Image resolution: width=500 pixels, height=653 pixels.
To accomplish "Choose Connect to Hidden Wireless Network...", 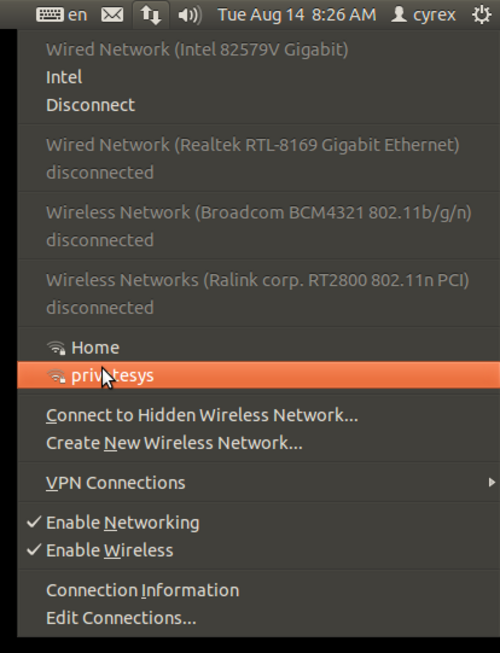I will 202,415.
